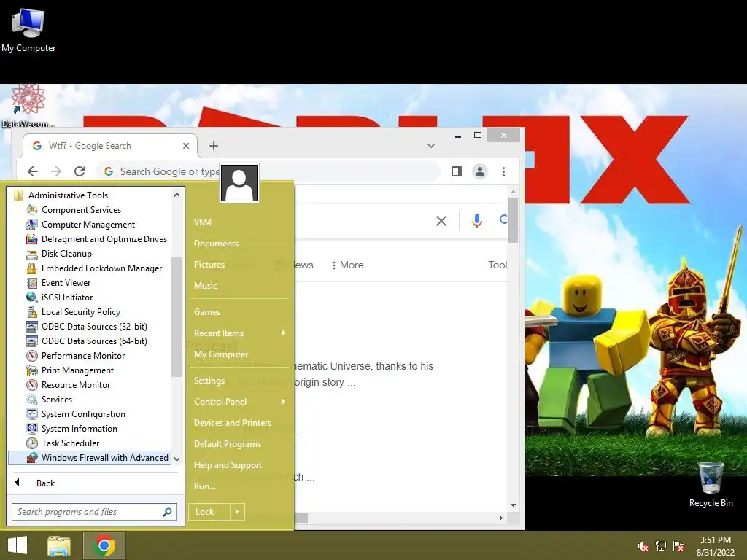
Task: Close the Wtf? Google Search tab
Action: pos(186,146)
